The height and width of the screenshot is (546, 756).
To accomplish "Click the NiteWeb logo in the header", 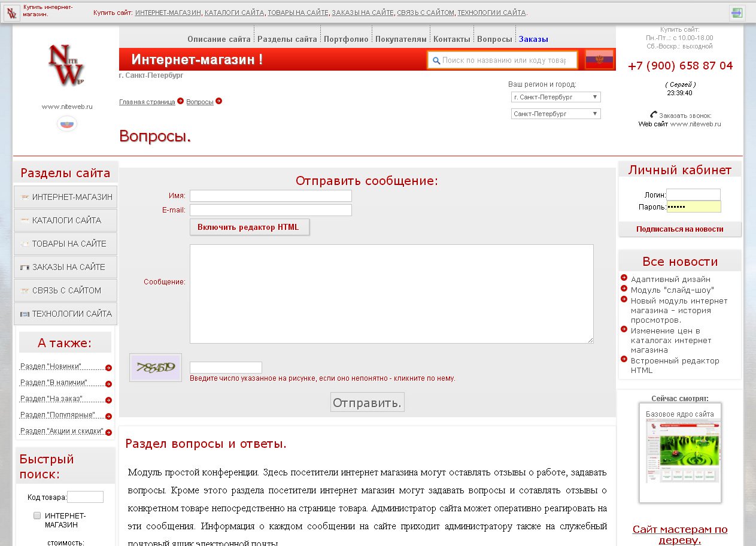I will click(66, 65).
